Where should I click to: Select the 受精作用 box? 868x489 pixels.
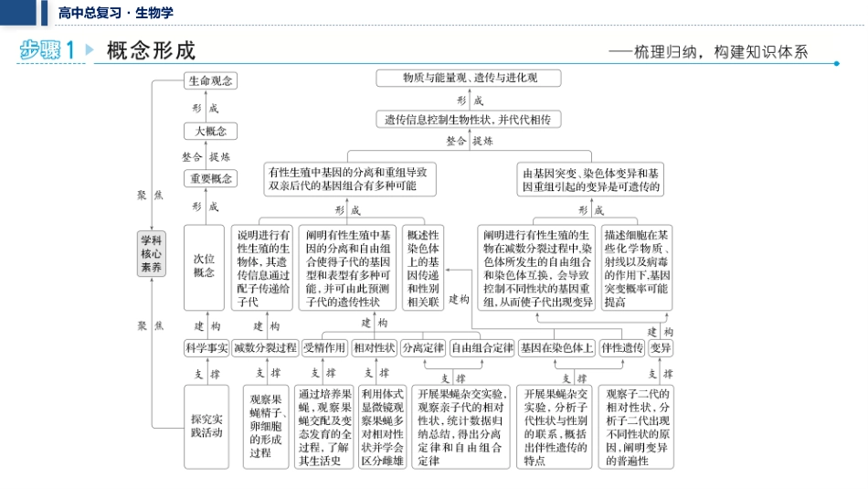tap(324, 347)
